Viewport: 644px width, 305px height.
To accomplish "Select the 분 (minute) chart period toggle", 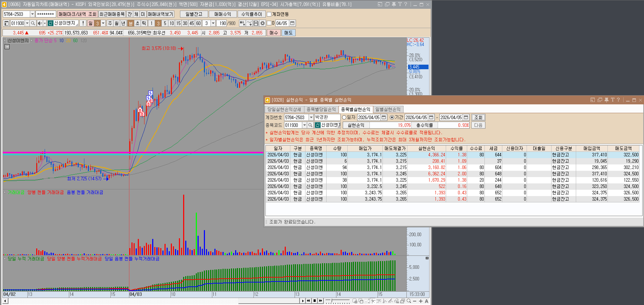I will coord(131,23).
